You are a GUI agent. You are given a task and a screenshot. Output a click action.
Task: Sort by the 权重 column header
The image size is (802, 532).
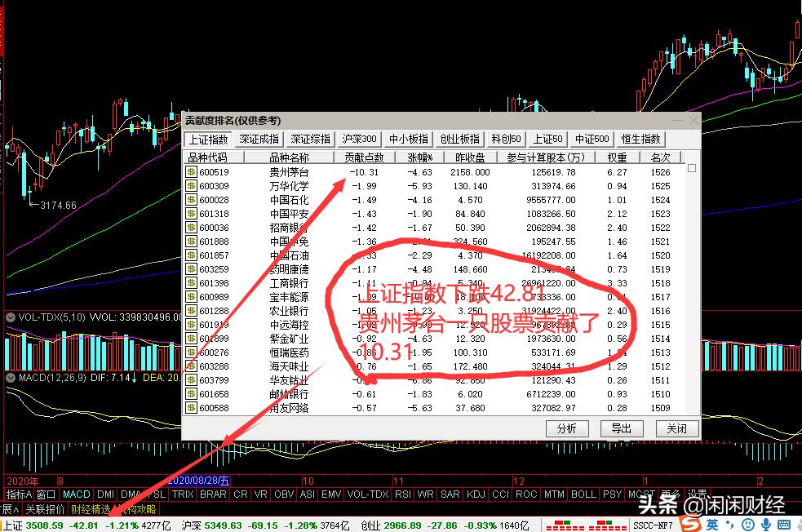tap(617, 157)
